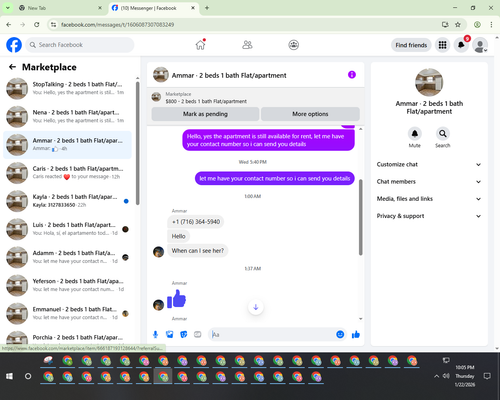Click the profile picture in right panel
Viewport: 500px width, 400px height.
point(429,82)
